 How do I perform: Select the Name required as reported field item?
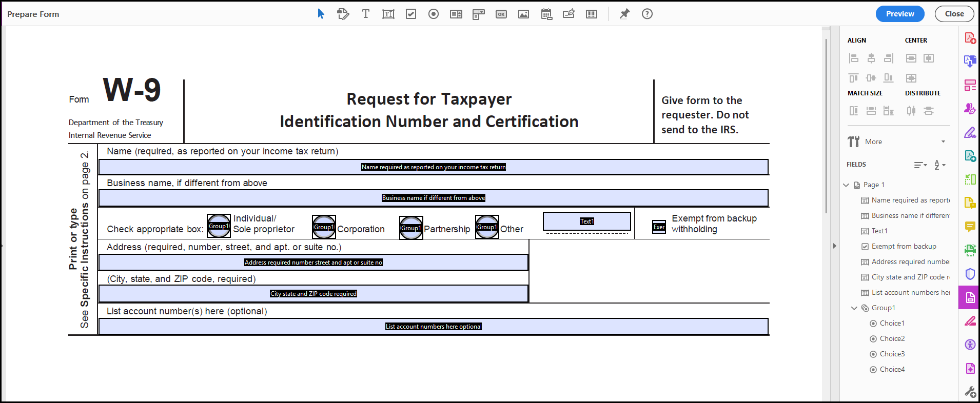905,200
